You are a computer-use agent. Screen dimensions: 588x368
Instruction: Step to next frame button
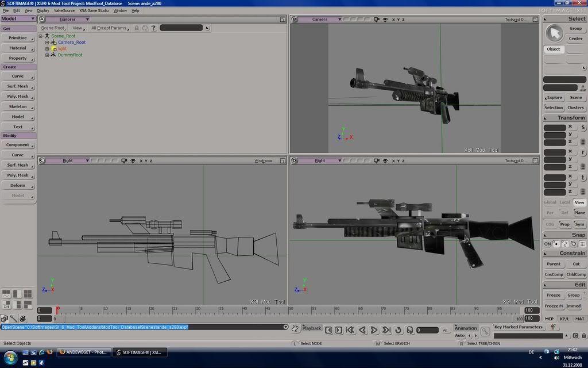338,330
